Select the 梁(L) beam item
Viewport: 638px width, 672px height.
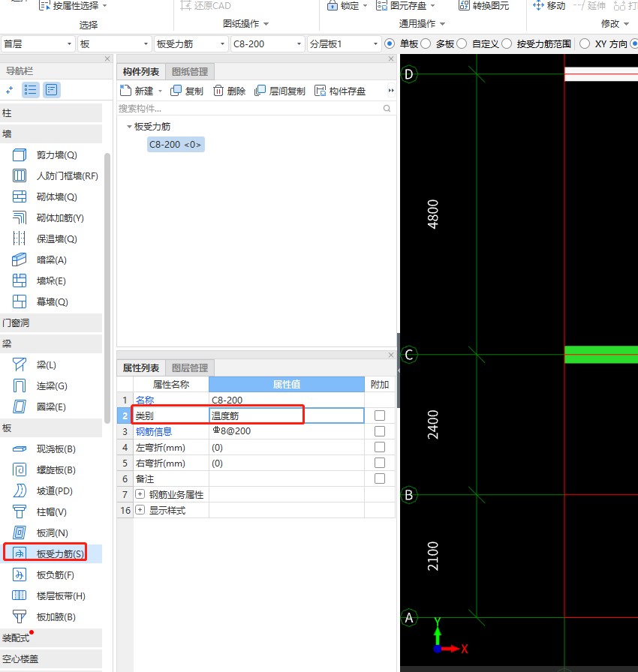tap(35, 365)
